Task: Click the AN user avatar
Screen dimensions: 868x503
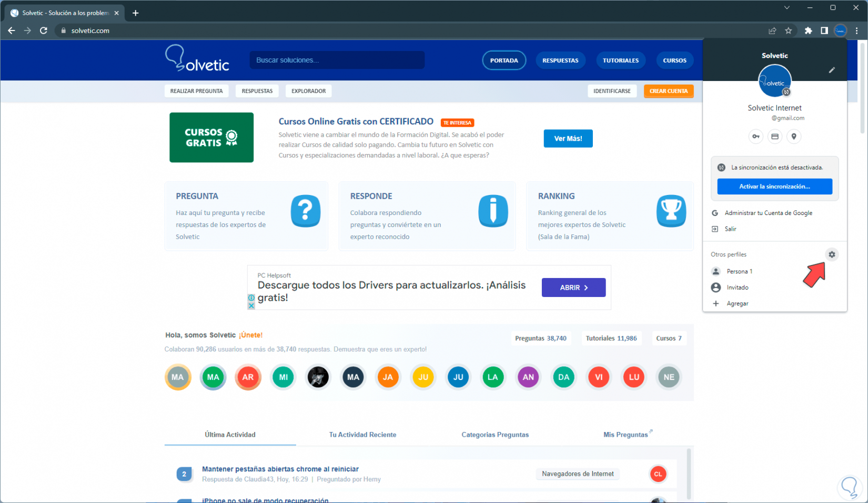Action: (x=528, y=377)
